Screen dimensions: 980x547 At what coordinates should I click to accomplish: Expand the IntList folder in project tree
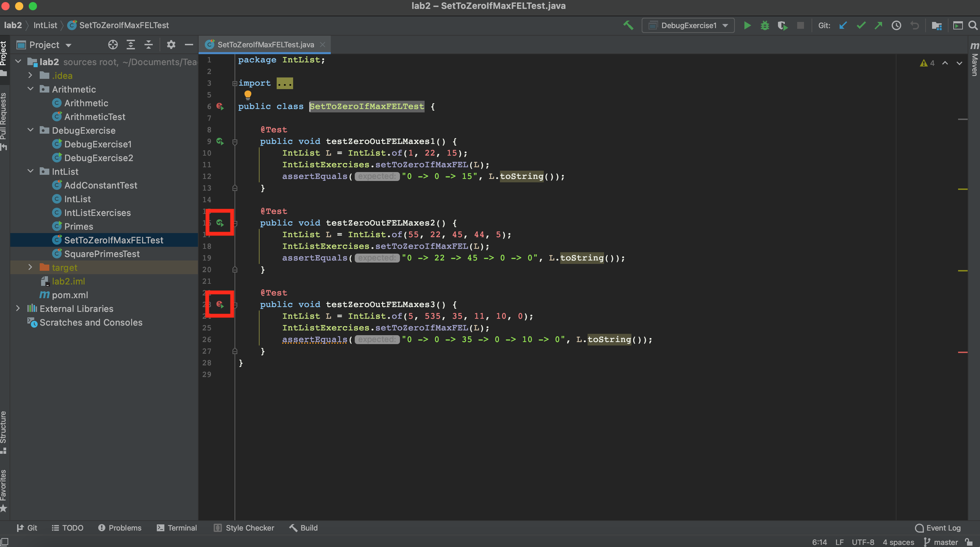[28, 171]
